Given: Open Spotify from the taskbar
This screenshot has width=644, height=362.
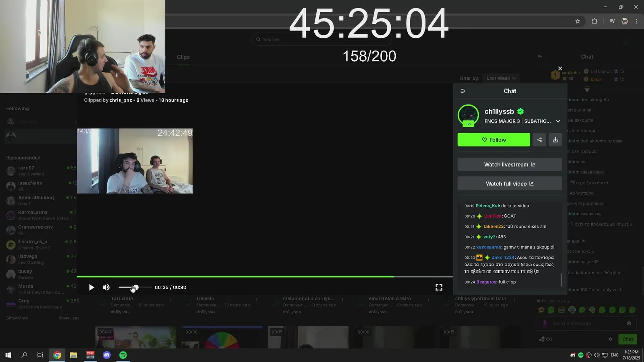Looking at the screenshot, I should click(x=123, y=355).
